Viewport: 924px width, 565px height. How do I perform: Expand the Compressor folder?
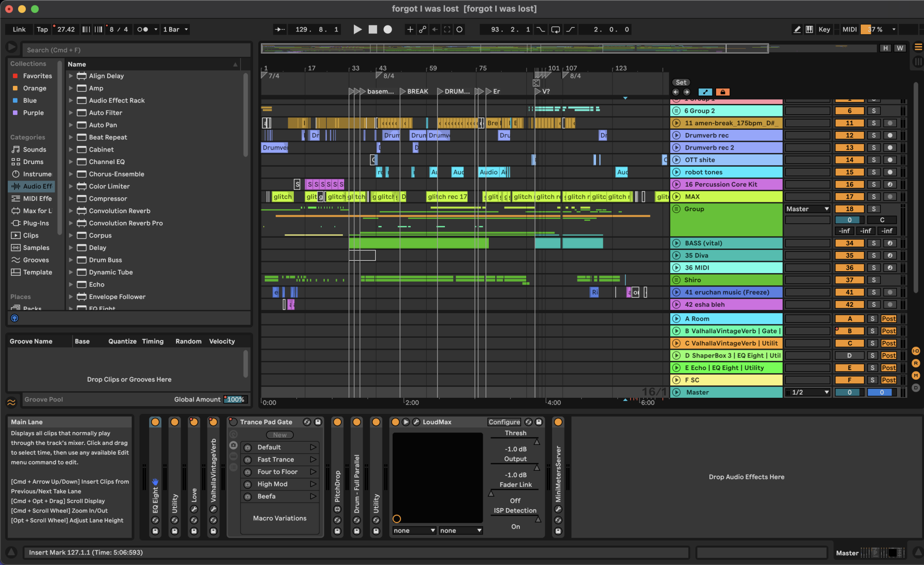[71, 199]
